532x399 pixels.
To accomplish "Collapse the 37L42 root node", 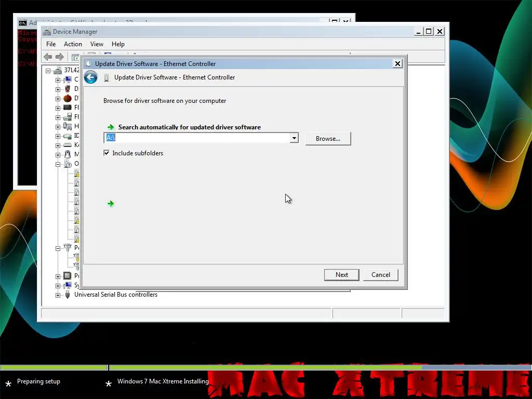I will (48, 71).
